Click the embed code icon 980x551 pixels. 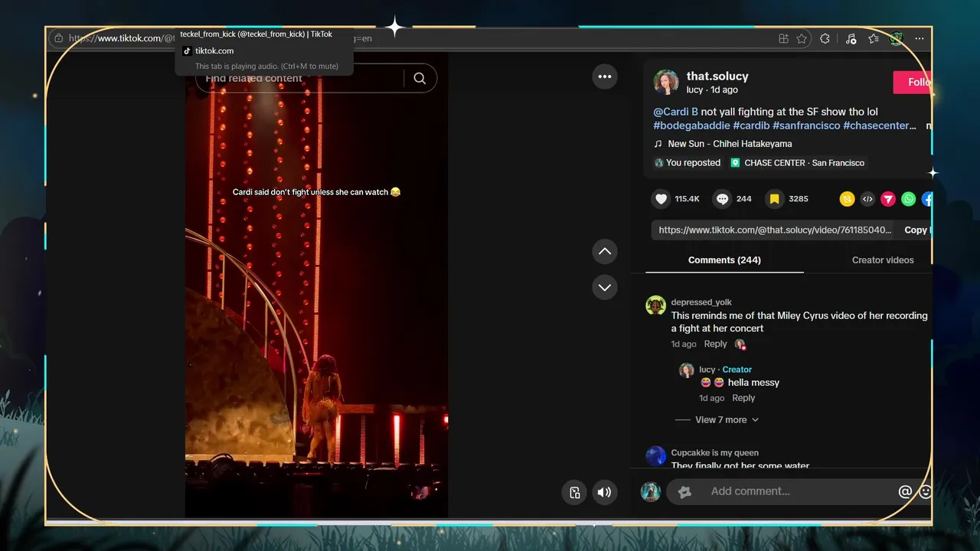point(867,199)
